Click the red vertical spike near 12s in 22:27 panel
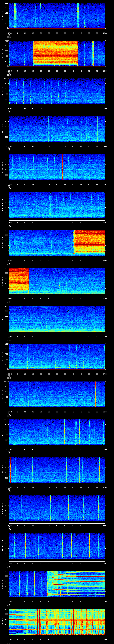This screenshot has width=114, height=644. pos(28,394)
